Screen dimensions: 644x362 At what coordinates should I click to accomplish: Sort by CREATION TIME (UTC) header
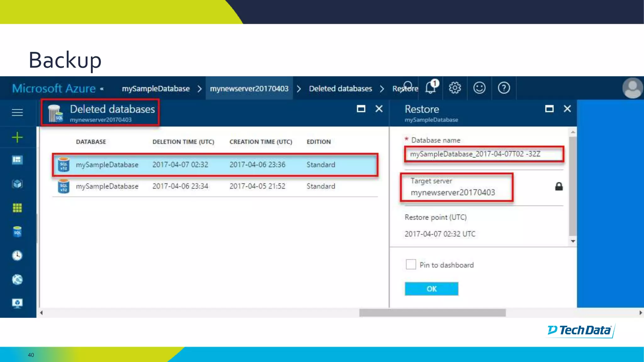point(261,142)
